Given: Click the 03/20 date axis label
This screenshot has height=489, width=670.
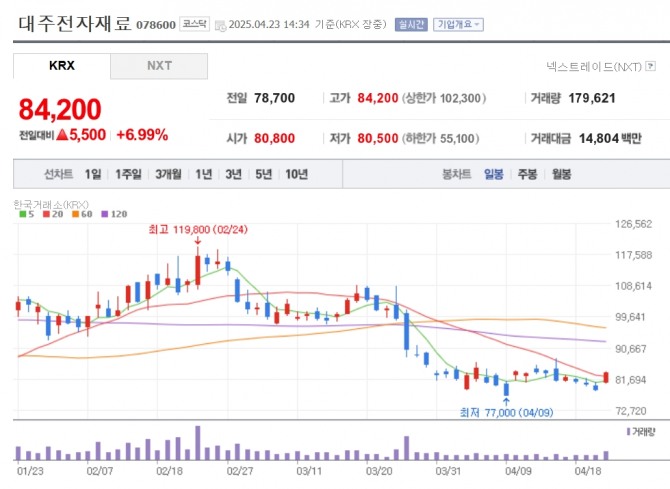Looking at the screenshot, I should click(379, 471).
